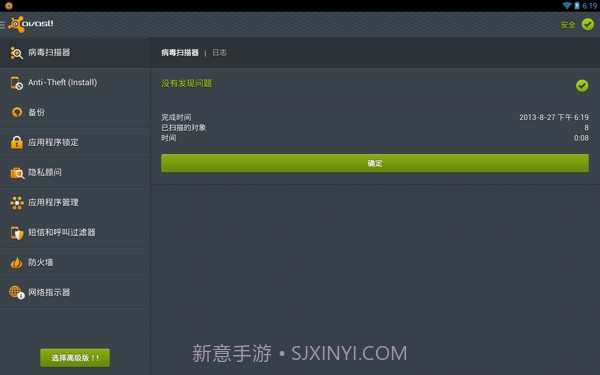Select 防火墙 in sidebar

[75, 262]
